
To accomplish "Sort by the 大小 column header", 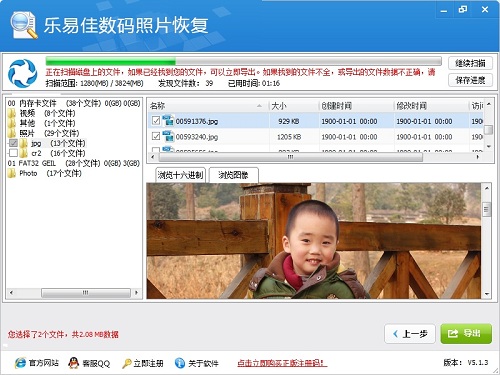I will 294,106.
